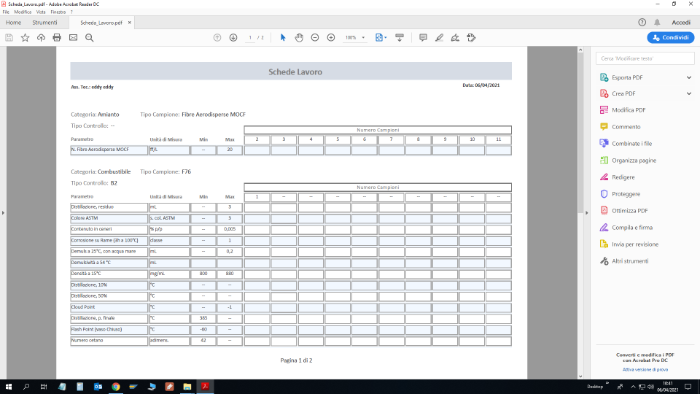Click the Condividi share button

(671, 37)
